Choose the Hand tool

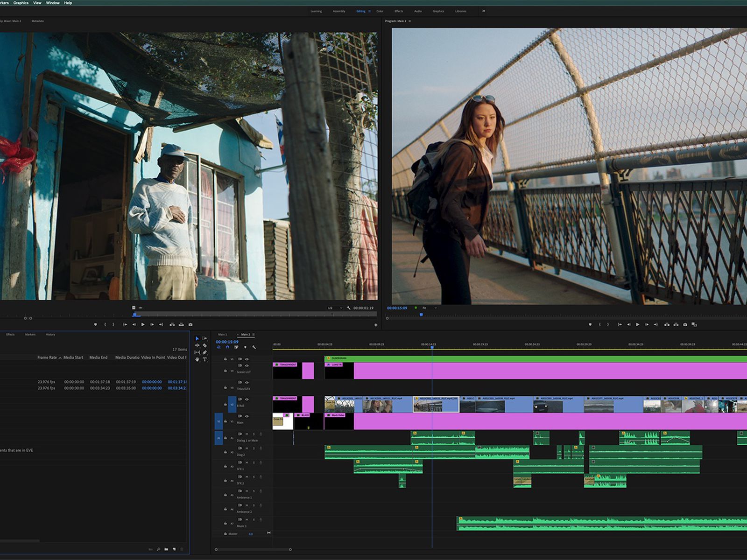[197, 359]
